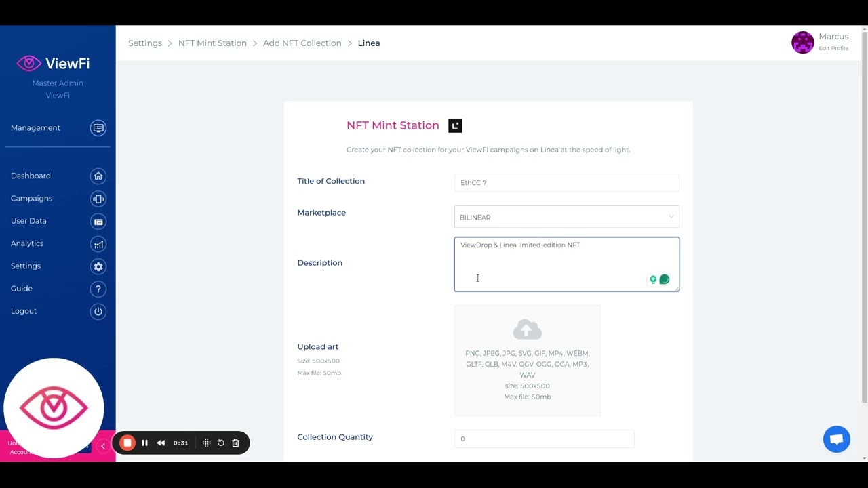Image resolution: width=868 pixels, height=488 pixels.
Task: Click the Master Admin label
Action: click(58, 83)
